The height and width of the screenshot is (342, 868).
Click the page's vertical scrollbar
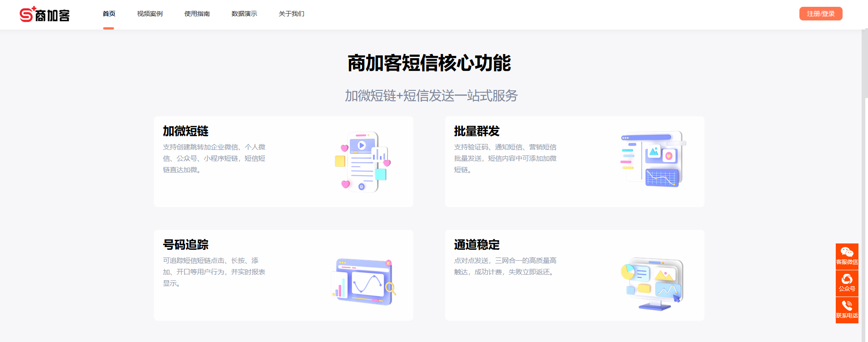coord(865,64)
